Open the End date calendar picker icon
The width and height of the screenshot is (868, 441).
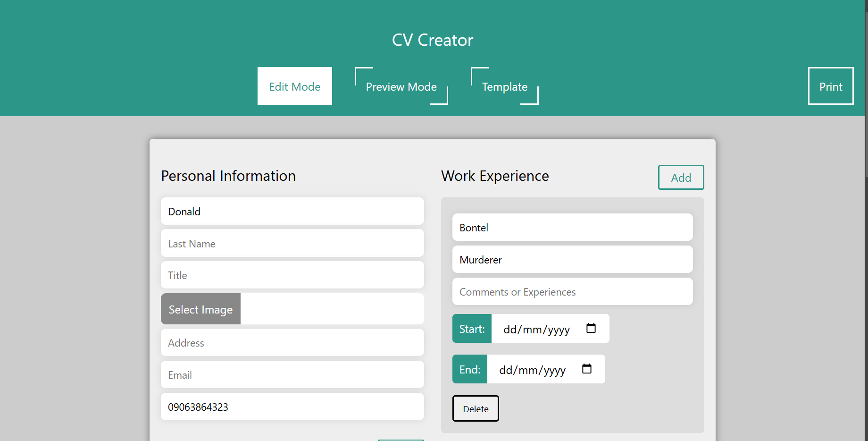coord(587,369)
